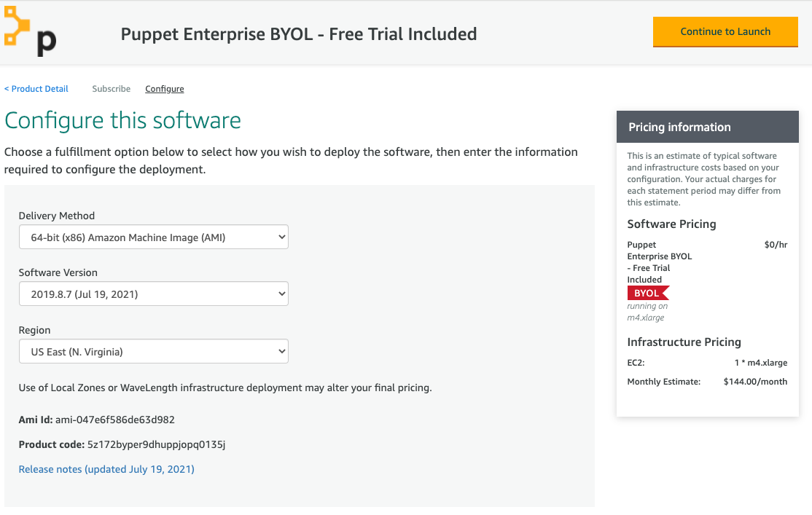This screenshot has width=812, height=515.
Task: Click the 'running on m4.xlarge' note
Action: point(647,312)
